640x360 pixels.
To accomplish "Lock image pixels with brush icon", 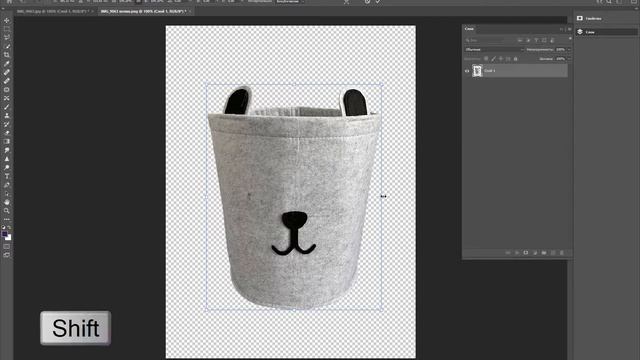I will [493, 59].
